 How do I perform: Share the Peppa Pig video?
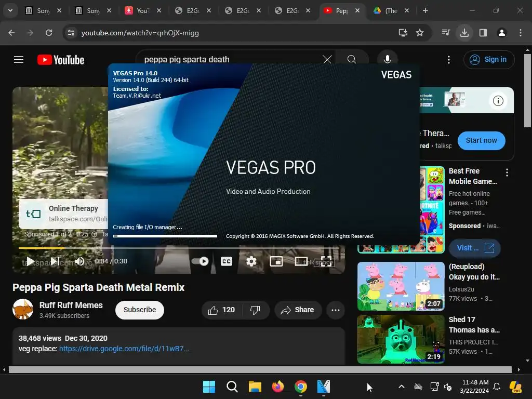(x=298, y=310)
